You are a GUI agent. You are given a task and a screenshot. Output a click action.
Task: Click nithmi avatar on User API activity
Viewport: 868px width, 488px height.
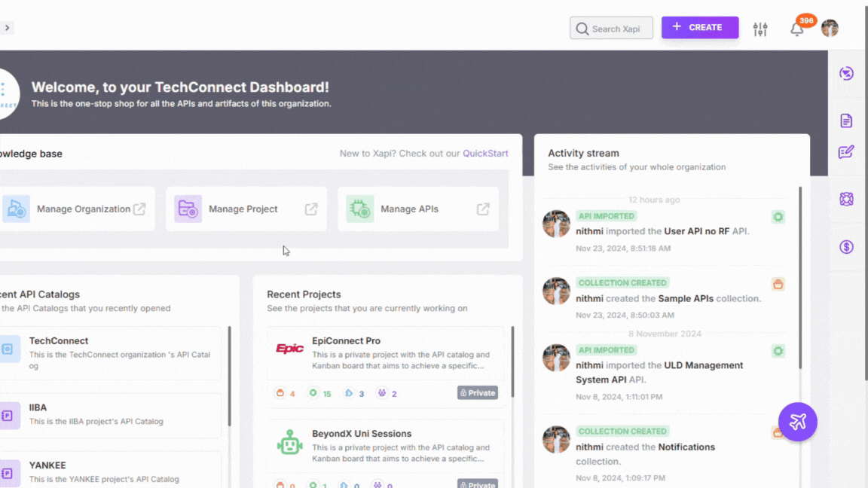(x=556, y=224)
